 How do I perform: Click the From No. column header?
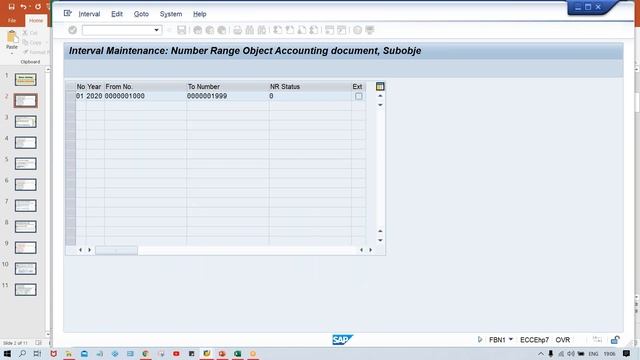119,87
